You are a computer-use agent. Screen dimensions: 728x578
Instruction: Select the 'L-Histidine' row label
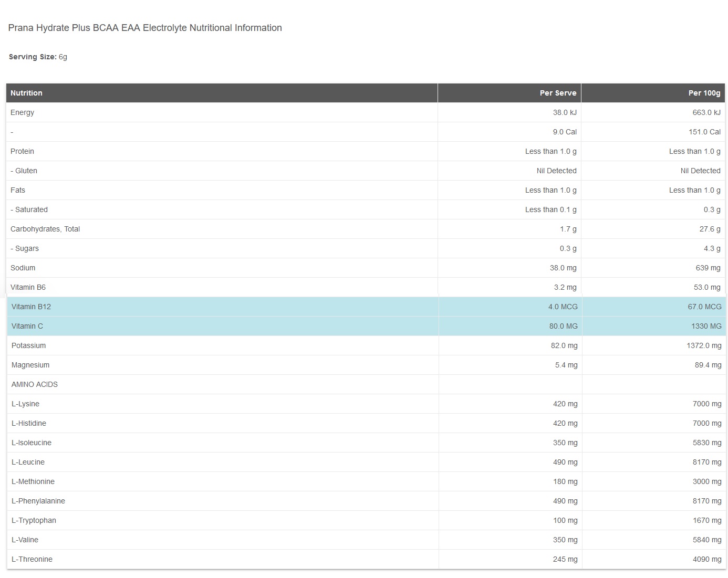[29, 423]
